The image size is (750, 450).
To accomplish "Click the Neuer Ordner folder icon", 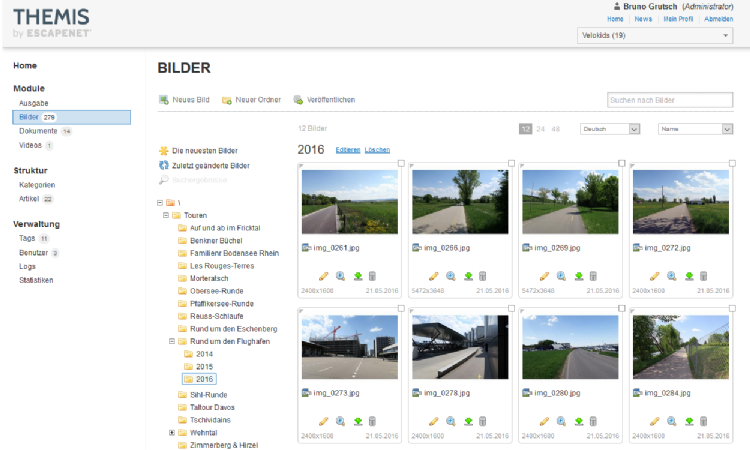I will (x=227, y=100).
